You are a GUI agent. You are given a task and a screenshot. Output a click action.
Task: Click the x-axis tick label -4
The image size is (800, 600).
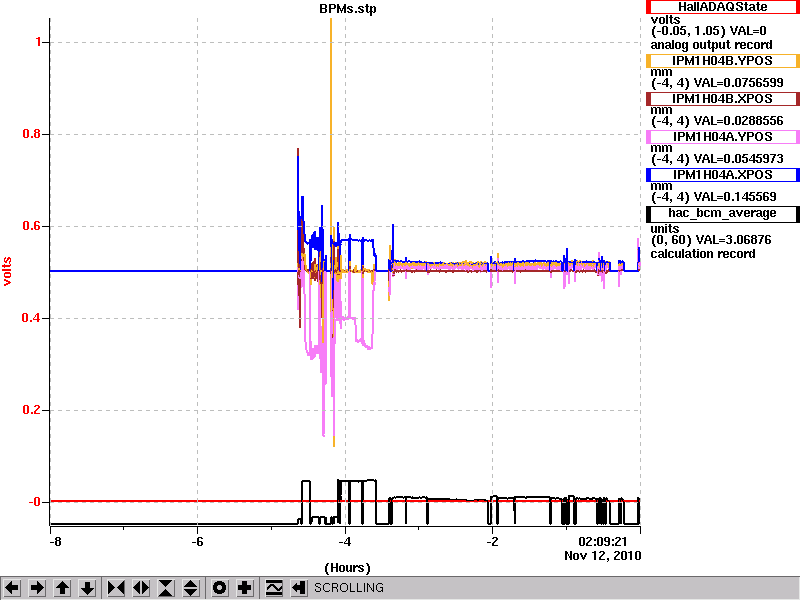pyautogui.click(x=345, y=542)
